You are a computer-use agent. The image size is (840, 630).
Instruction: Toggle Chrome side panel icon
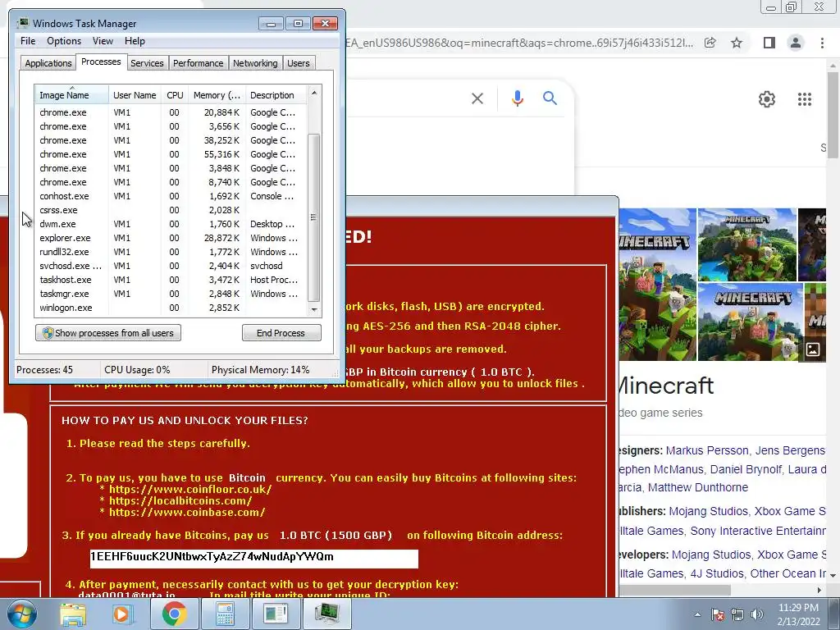click(769, 43)
